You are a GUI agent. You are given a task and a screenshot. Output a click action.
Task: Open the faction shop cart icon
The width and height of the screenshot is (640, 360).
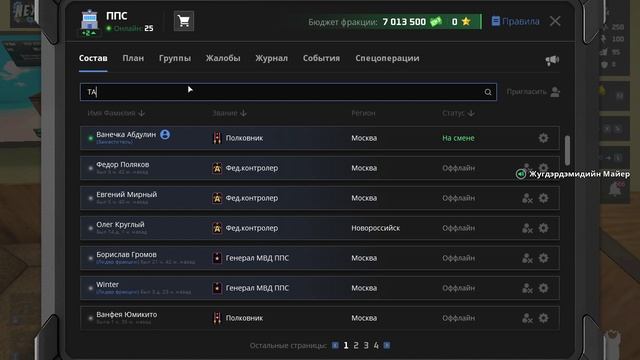[184, 21]
